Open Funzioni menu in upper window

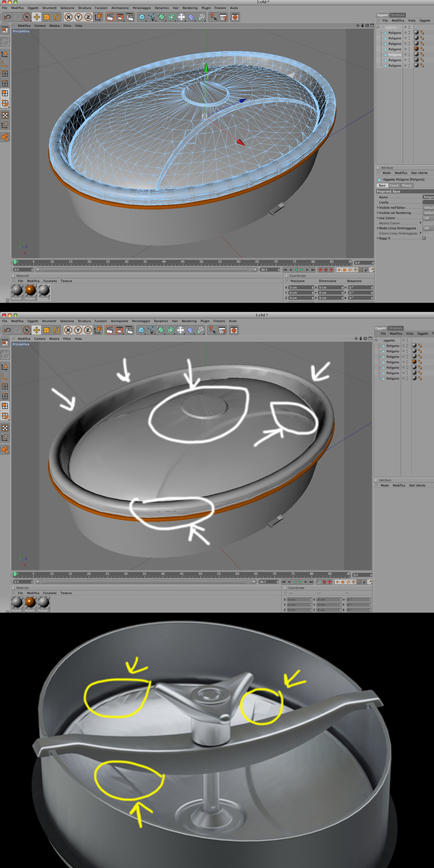point(101,8)
